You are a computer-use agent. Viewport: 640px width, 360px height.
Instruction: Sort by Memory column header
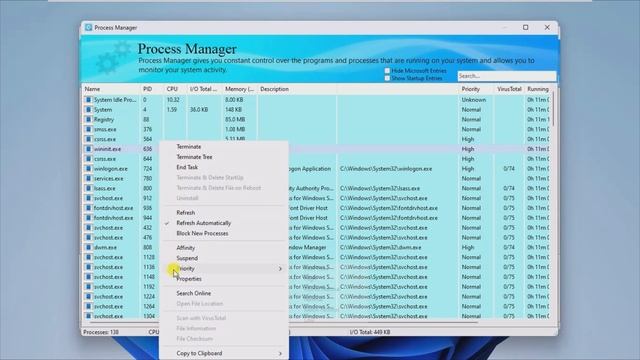point(240,89)
